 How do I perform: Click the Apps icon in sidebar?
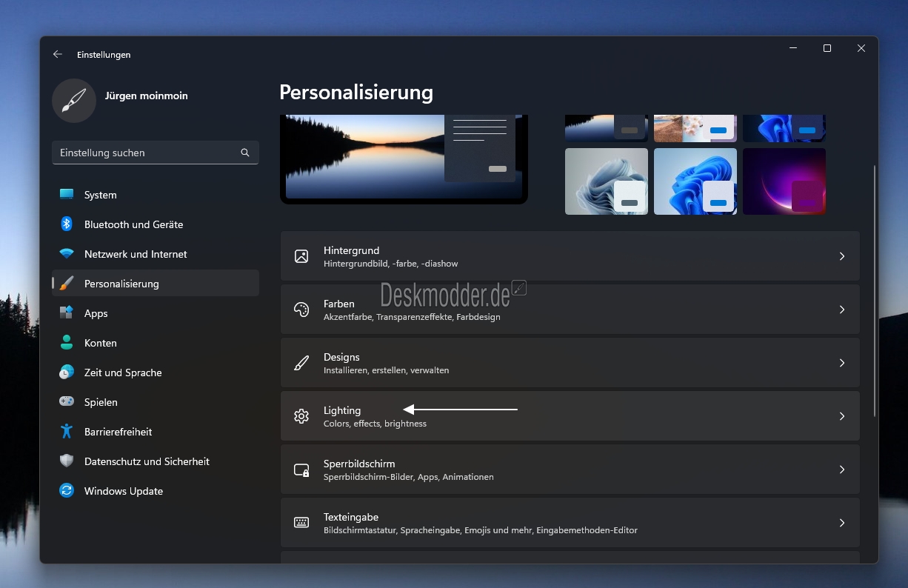[x=67, y=313]
